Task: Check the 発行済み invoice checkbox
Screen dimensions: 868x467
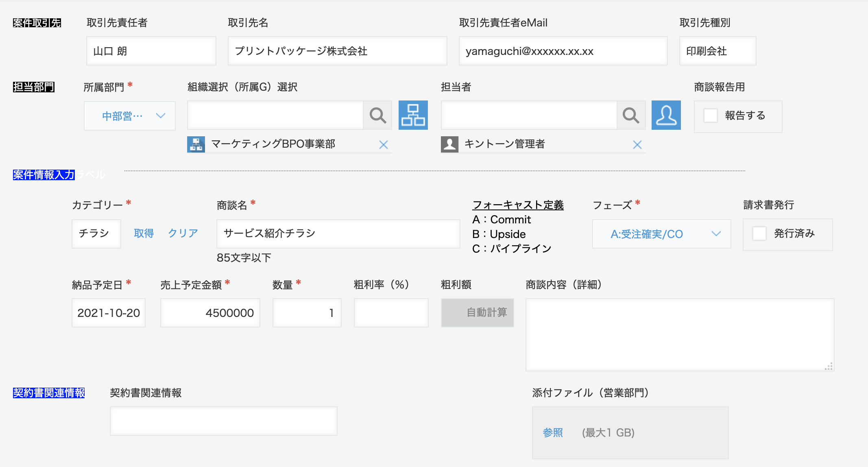Action: 759,233
